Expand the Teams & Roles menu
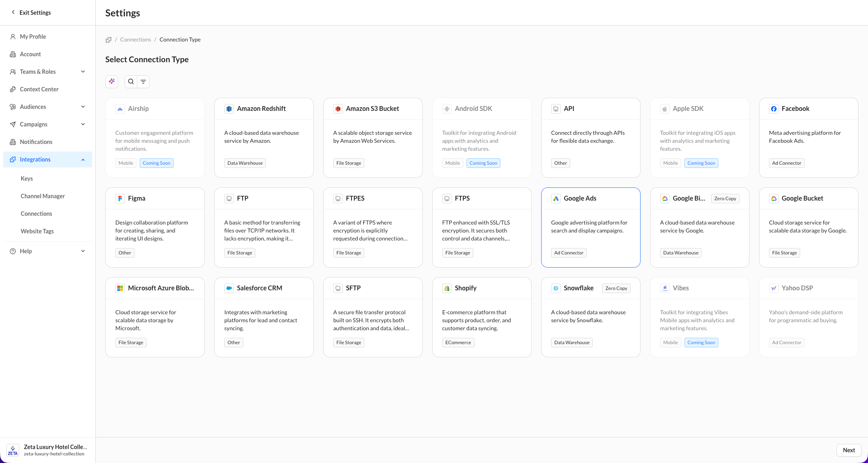The image size is (868, 463). pos(47,72)
